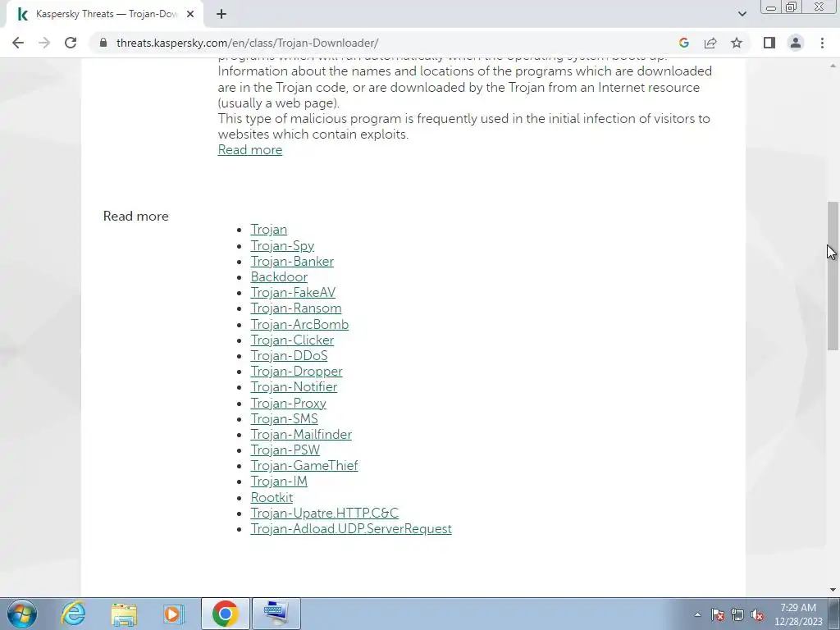Open the Trojan-Proxy link
The width and height of the screenshot is (840, 630).
[x=288, y=403]
